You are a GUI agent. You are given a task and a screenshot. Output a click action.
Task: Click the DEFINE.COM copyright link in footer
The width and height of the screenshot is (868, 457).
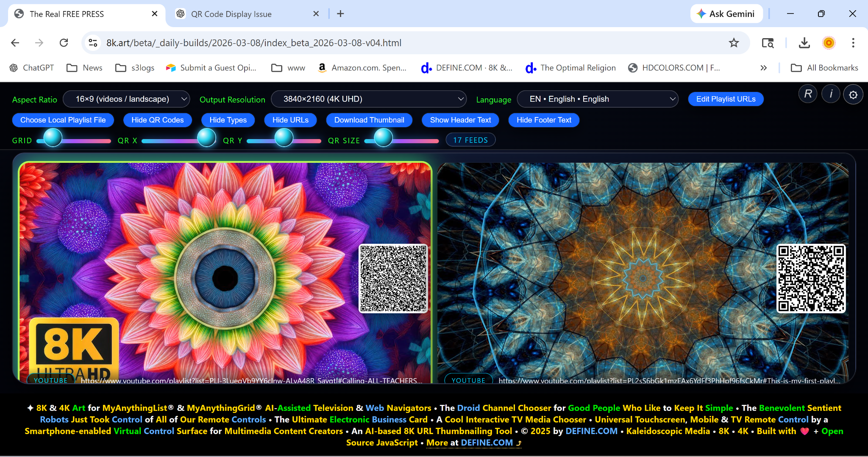pyautogui.click(x=591, y=431)
